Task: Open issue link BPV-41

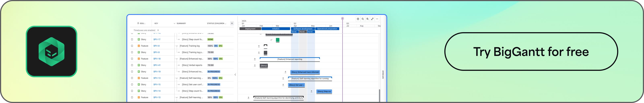Action: tap(157, 65)
